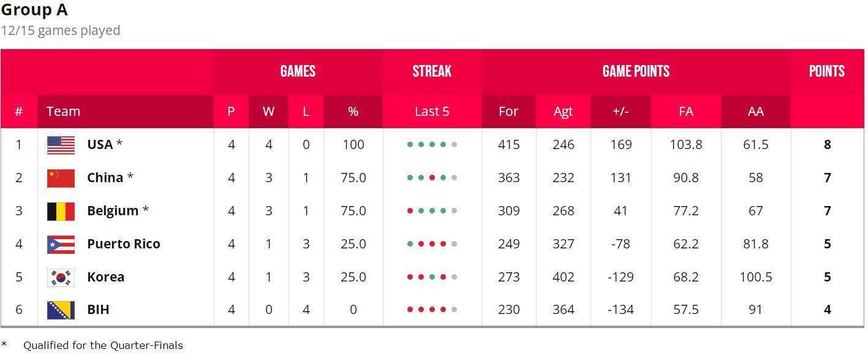Sort by the % column header
This screenshot has width=868, height=360.
(353, 112)
